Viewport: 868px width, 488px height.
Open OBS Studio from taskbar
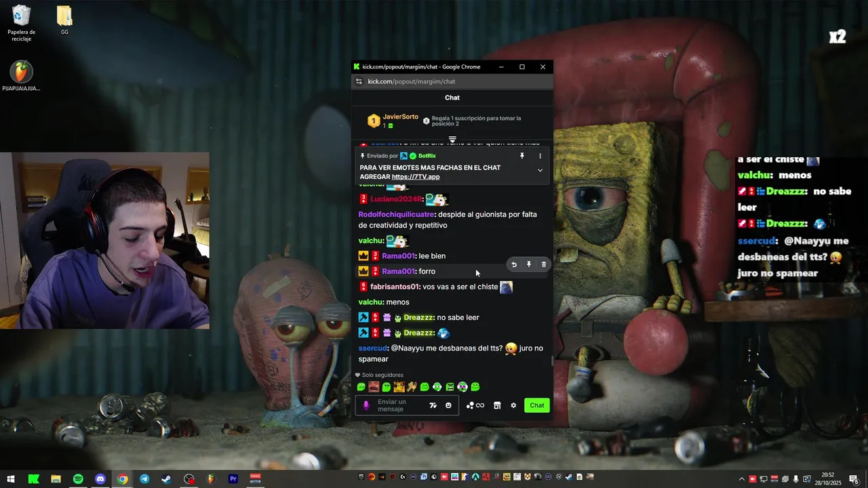coord(189,479)
